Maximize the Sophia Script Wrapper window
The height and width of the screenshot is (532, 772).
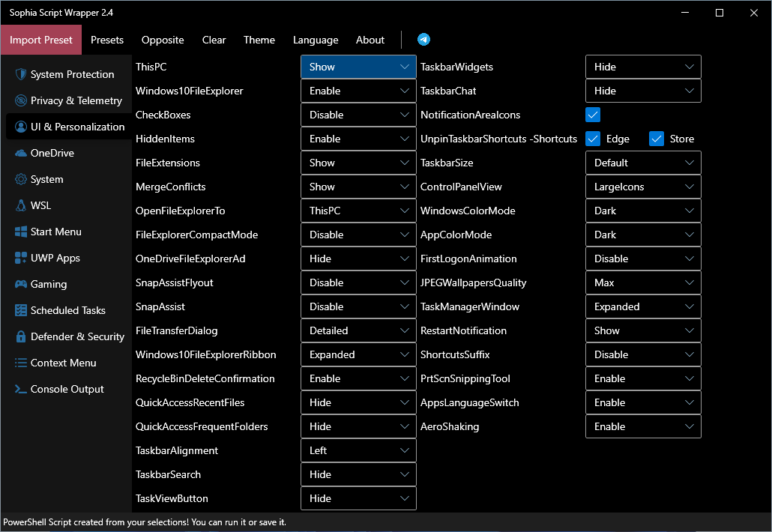click(720, 13)
